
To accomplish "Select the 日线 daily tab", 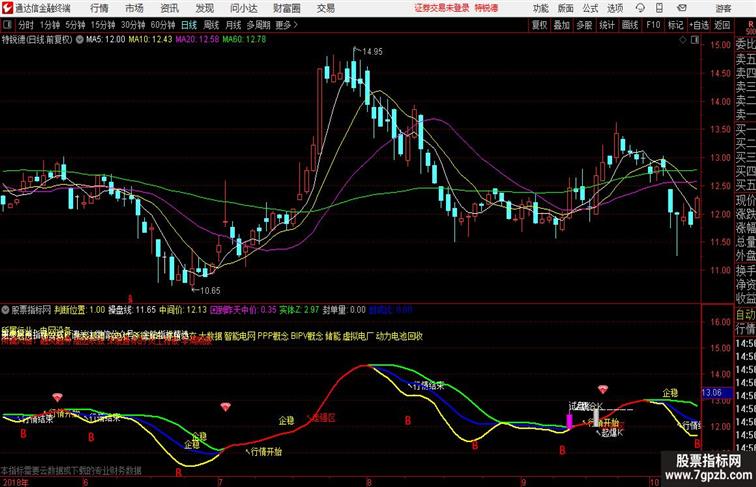I will (189, 25).
